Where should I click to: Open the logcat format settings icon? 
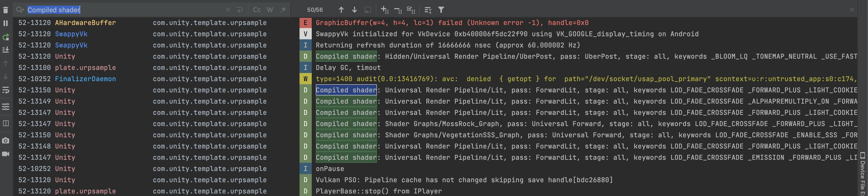pyautogui.click(x=5, y=107)
